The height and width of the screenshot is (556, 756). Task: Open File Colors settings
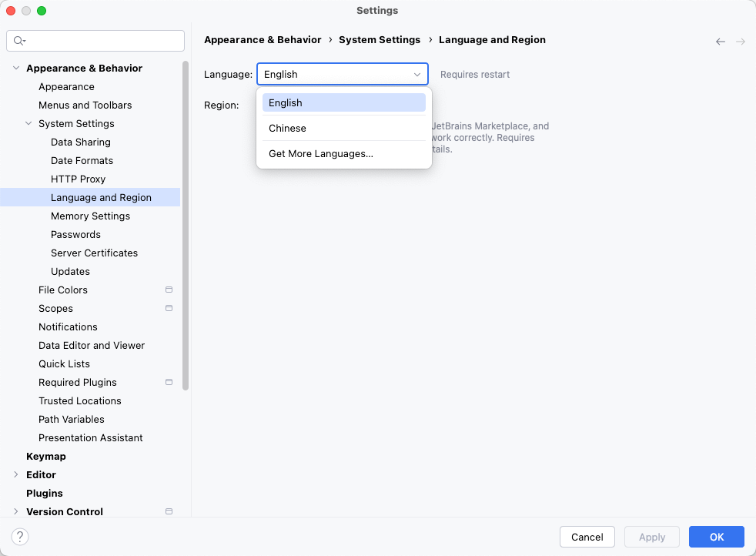(x=63, y=290)
